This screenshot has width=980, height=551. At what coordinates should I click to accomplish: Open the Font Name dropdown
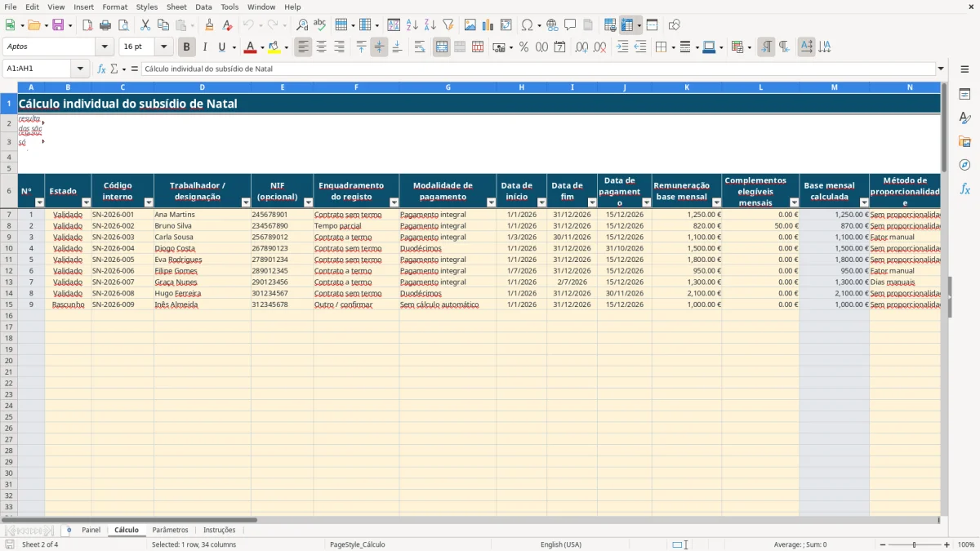coord(105,47)
